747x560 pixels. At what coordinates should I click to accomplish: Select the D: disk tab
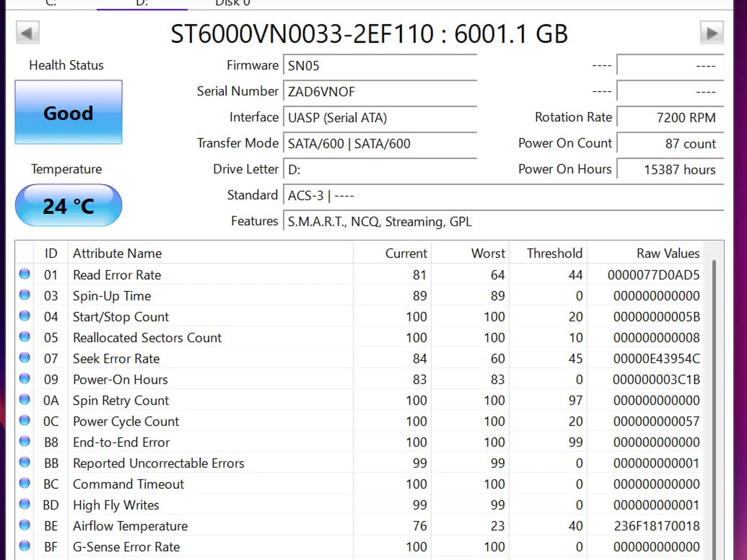[x=142, y=4]
